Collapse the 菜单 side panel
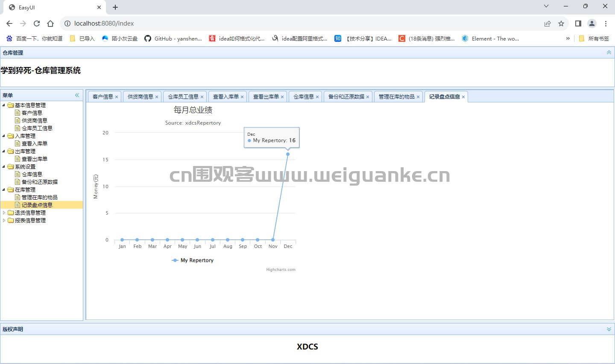615x364 pixels. [x=77, y=95]
